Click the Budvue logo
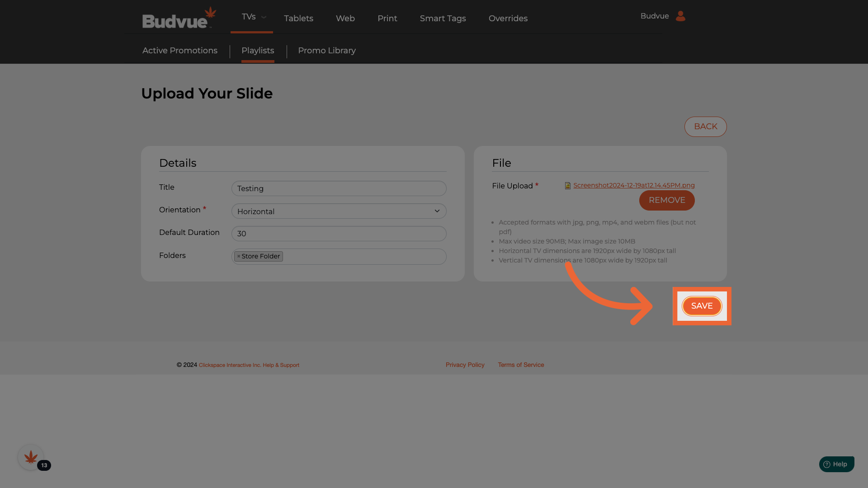Image resolution: width=868 pixels, height=488 pixels. pyautogui.click(x=179, y=19)
